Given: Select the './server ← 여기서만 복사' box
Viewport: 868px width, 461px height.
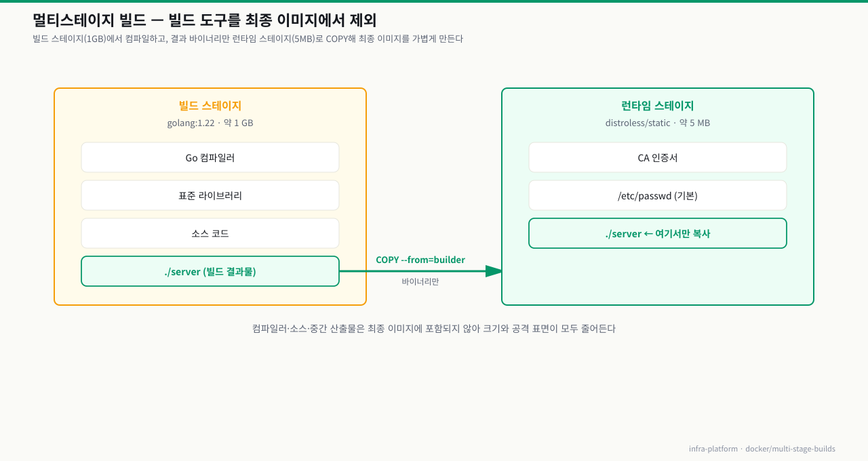Looking at the screenshot, I should (x=658, y=233).
